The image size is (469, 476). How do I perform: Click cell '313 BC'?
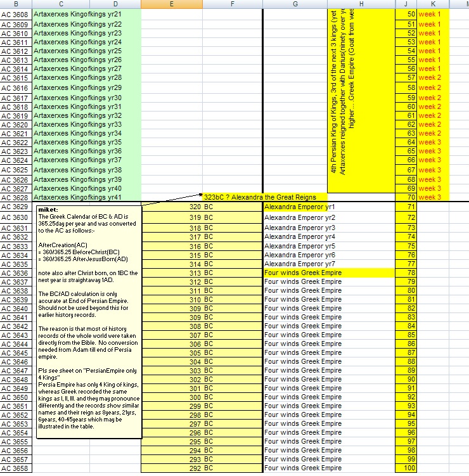(x=202, y=273)
